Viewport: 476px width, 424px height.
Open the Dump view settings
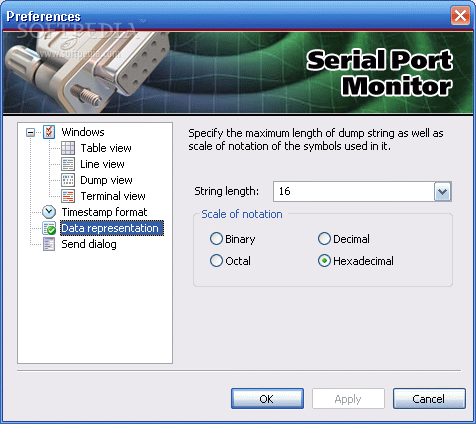coord(106,180)
